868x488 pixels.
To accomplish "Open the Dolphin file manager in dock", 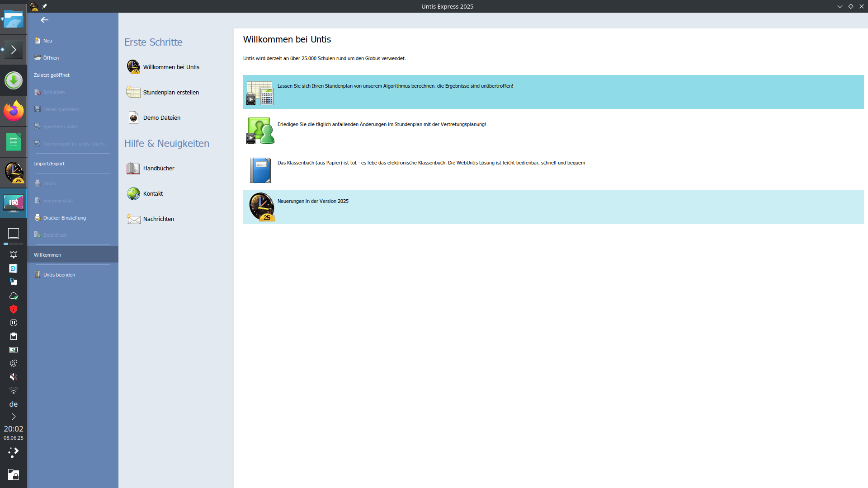I will (x=14, y=20).
